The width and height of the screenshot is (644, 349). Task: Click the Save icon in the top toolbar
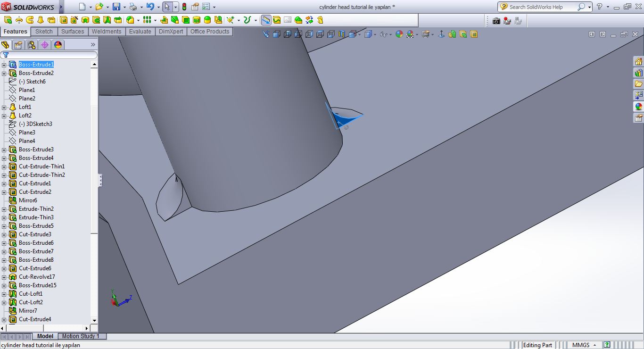point(116,7)
